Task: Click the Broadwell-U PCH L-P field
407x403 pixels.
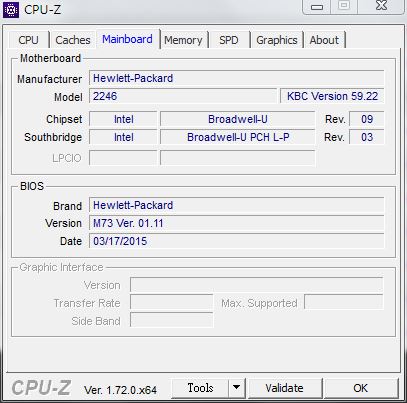Action: pos(238,137)
